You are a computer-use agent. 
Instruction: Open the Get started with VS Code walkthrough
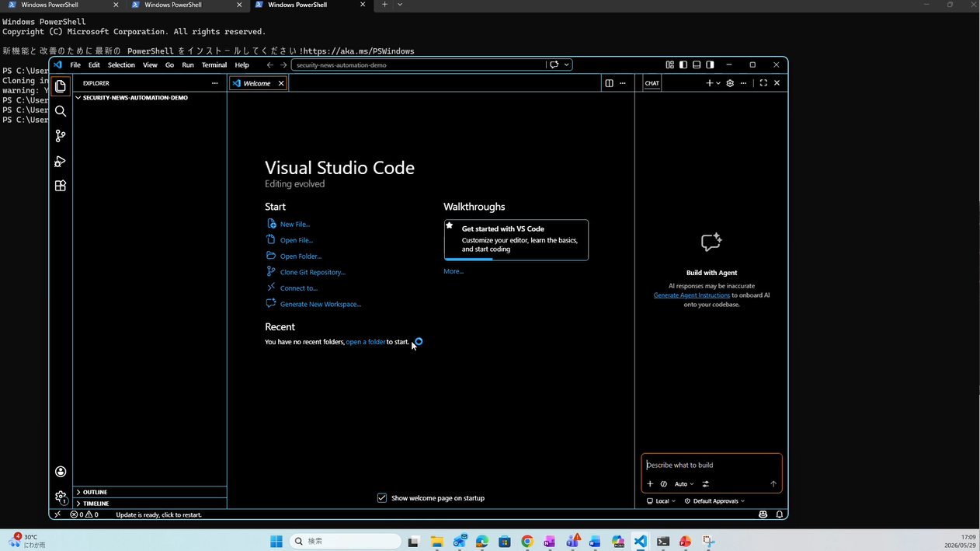point(516,239)
